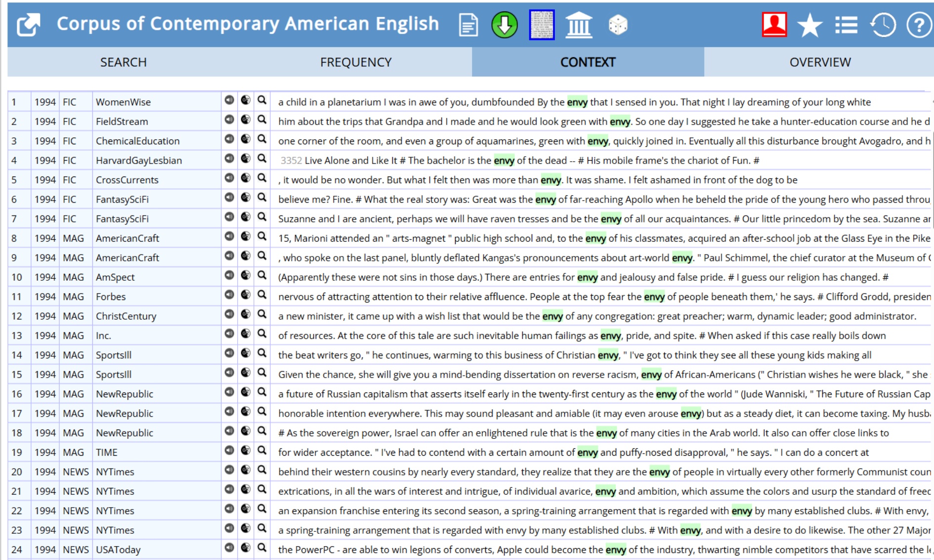Click the museum building icon

579,25
